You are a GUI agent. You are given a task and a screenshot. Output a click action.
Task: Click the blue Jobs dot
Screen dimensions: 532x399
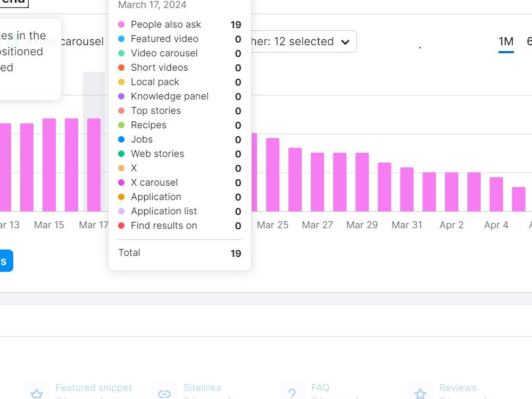121,139
